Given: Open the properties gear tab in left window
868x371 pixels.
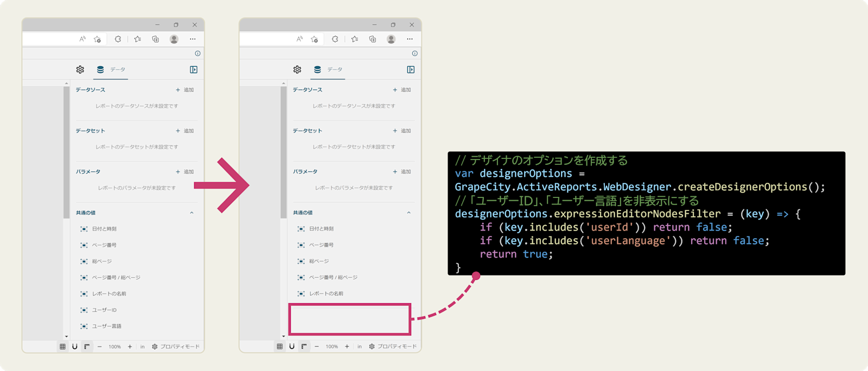Looking at the screenshot, I should pyautogui.click(x=80, y=69).
